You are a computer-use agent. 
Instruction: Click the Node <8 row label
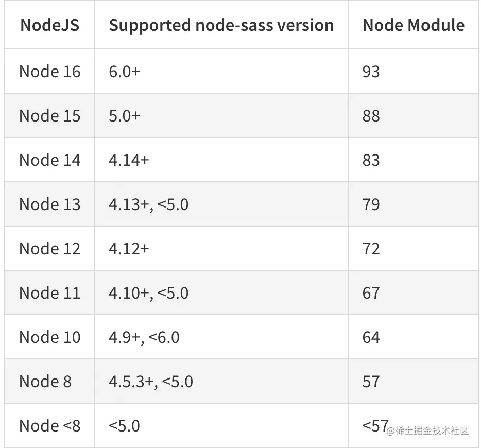pos(50,426)
